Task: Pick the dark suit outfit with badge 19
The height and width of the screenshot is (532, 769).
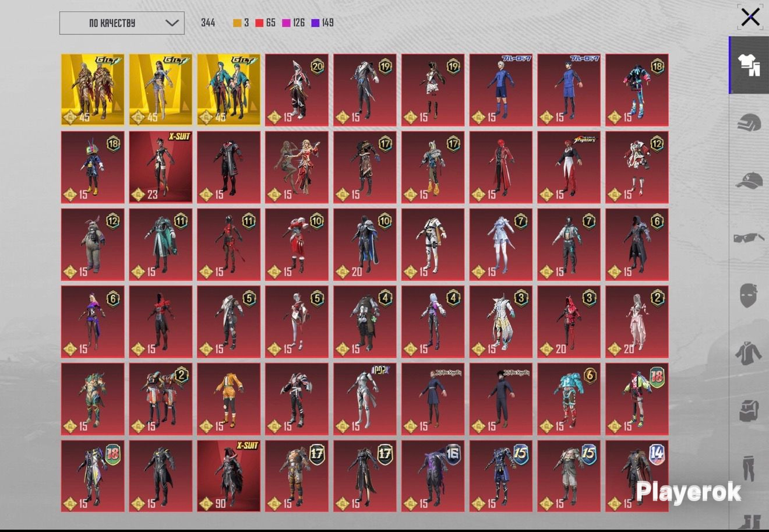Action: pyautogui.click(x=365, y=90)
